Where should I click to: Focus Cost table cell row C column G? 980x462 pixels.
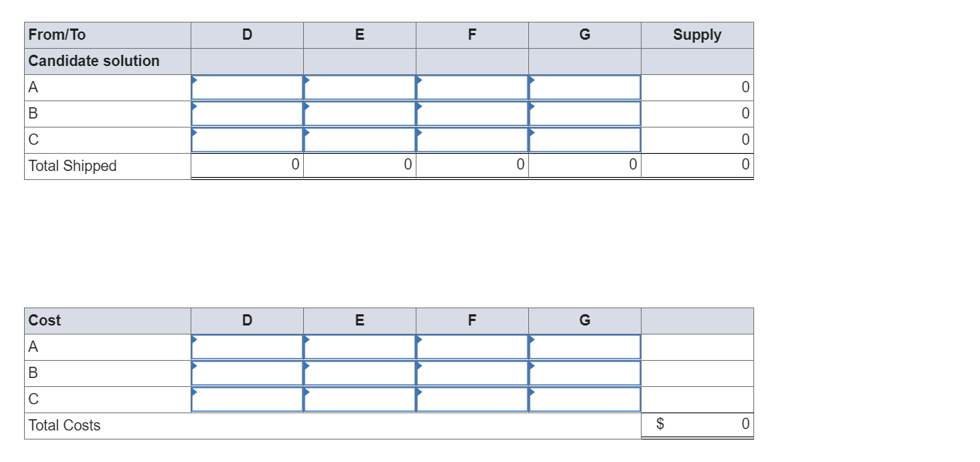point(585,399)
